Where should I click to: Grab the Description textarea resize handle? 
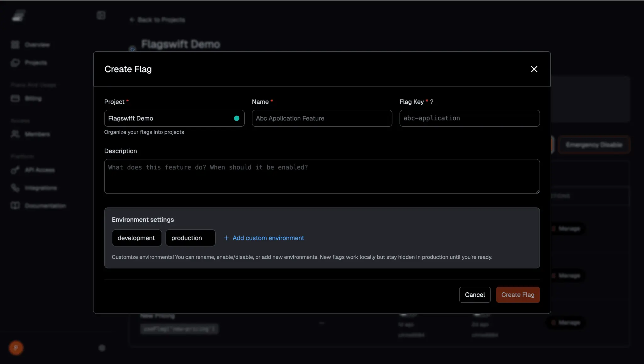[538, 191]
